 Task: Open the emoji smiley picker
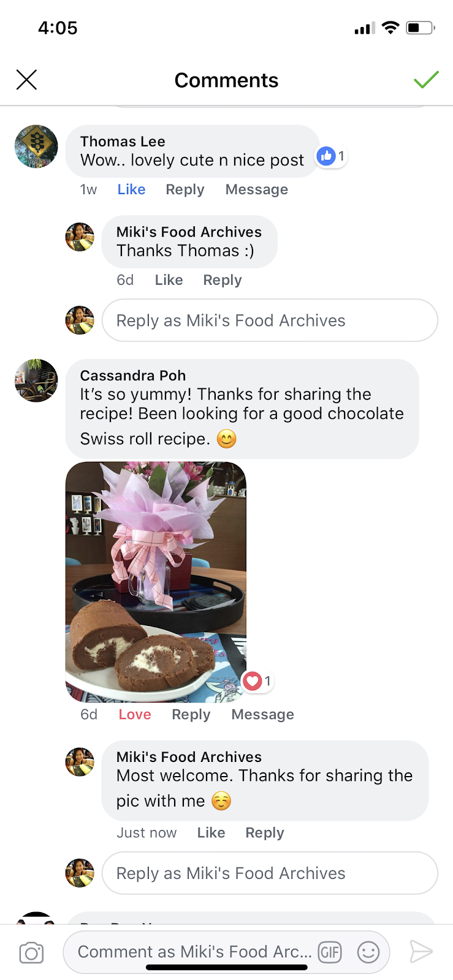[368, 952]
